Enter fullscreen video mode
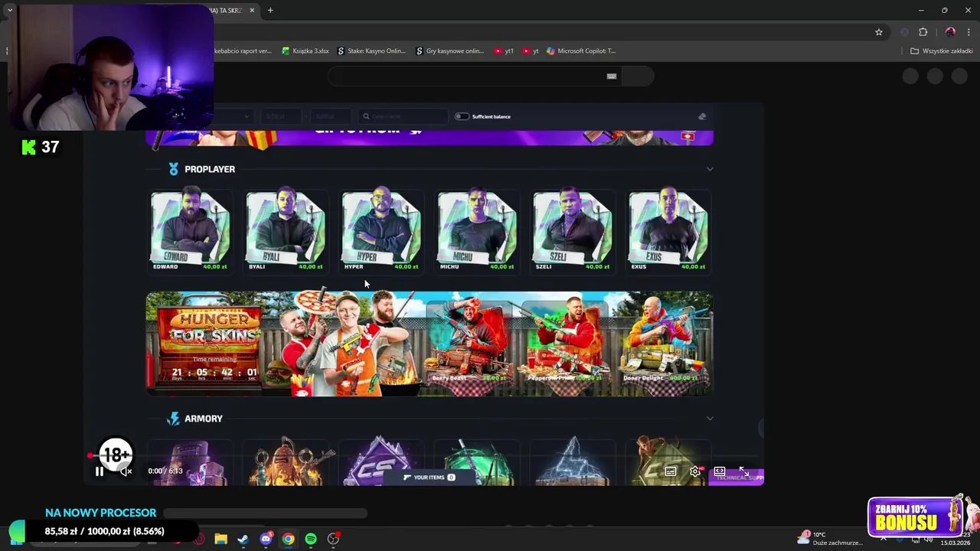This screenshot has height=551, width=980. click(x=743, y=471)
